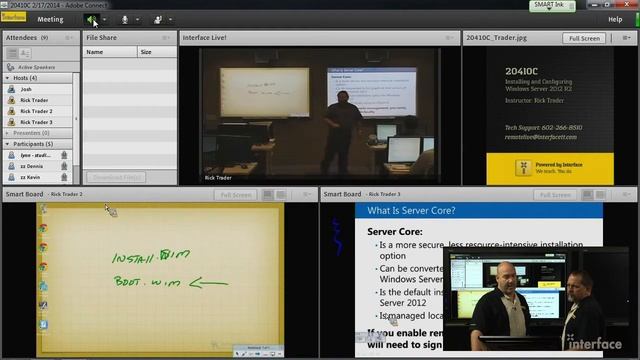Select host Rick Trader in attendee list
The width and height of the screenshot is (640, 360).
tap(38, 100)
